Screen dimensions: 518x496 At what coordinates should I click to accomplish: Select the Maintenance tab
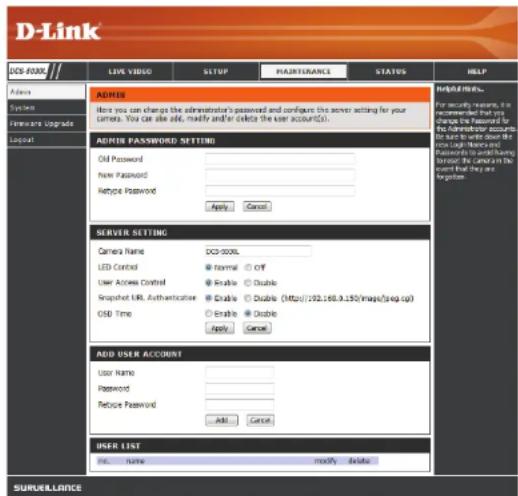[303, 71]
